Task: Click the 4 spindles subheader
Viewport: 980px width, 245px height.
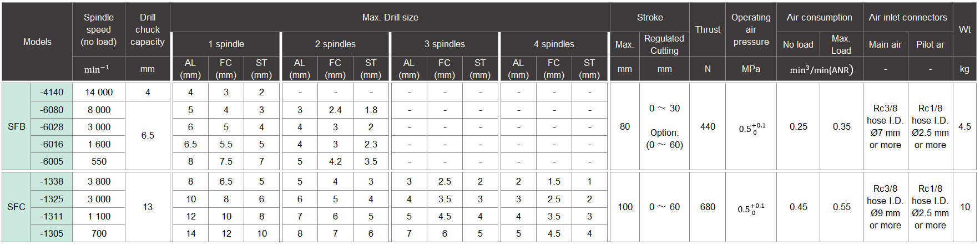Action: pyautogui.click(x=554, y=44)
